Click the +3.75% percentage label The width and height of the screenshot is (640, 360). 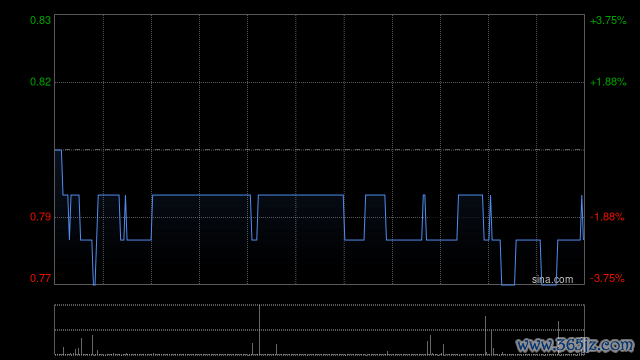tap(608, 20)
